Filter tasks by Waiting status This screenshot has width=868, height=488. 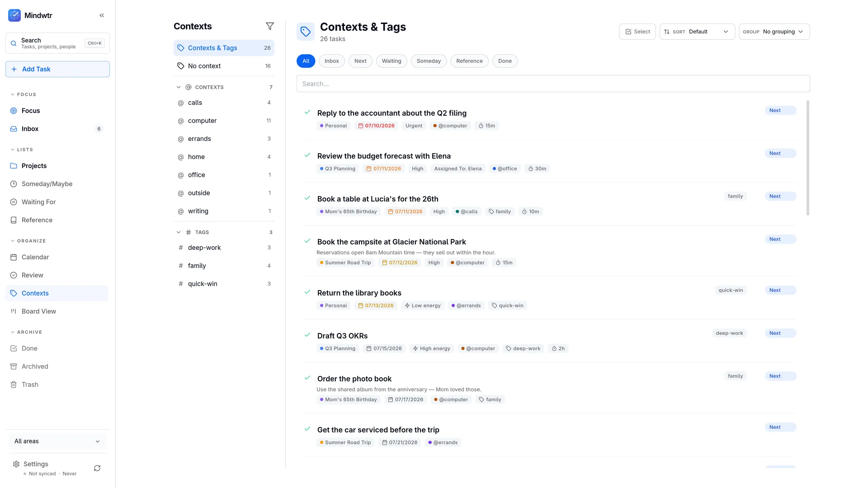point(392,61)
